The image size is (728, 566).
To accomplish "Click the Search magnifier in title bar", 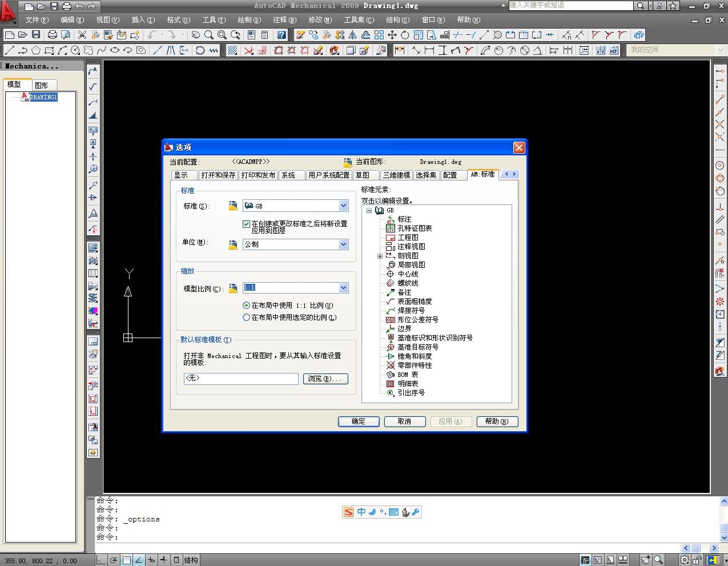I will tap(641, 6).
